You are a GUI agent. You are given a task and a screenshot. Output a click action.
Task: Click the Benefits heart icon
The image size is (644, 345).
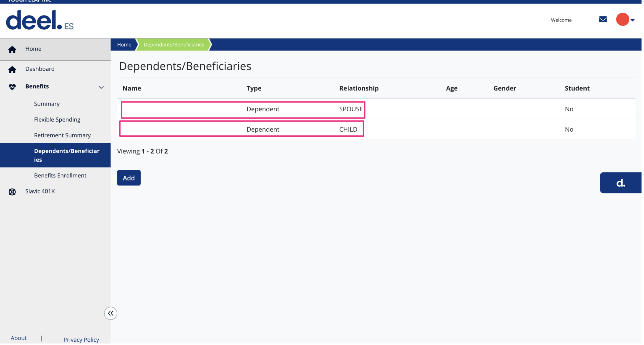[x=12, y=87]
